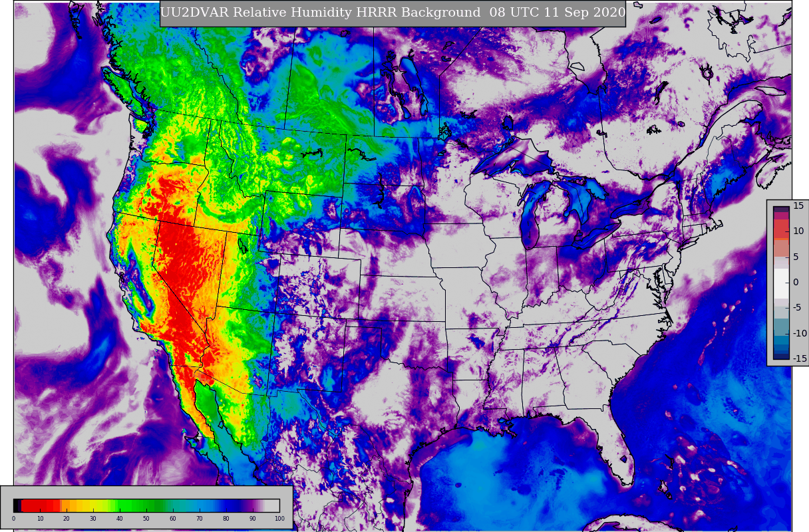Image resolution: width=809 pixels, height=532 pixels.
Task: Click the '40' tick label on the humidity scale
Action: click(120, 519)
